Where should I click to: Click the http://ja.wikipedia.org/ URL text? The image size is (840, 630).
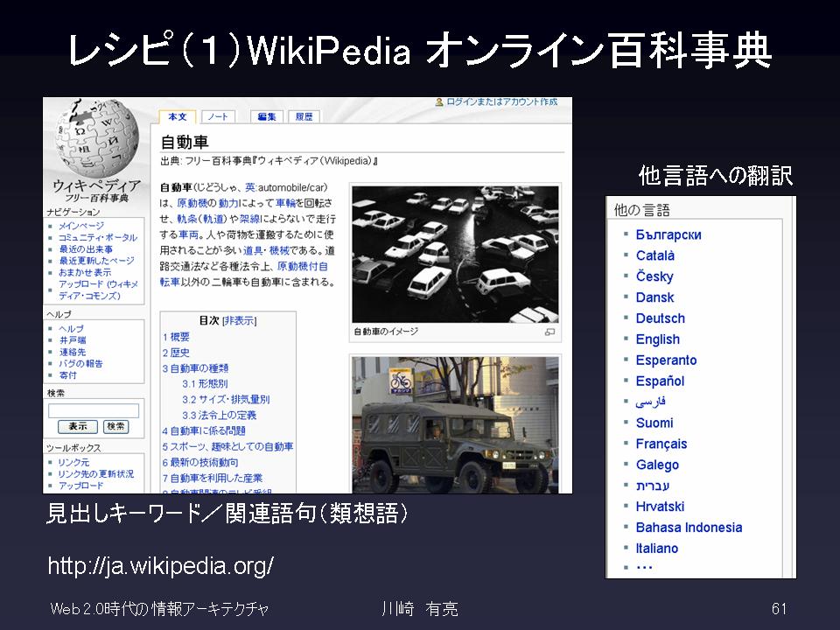coord(161,566)
